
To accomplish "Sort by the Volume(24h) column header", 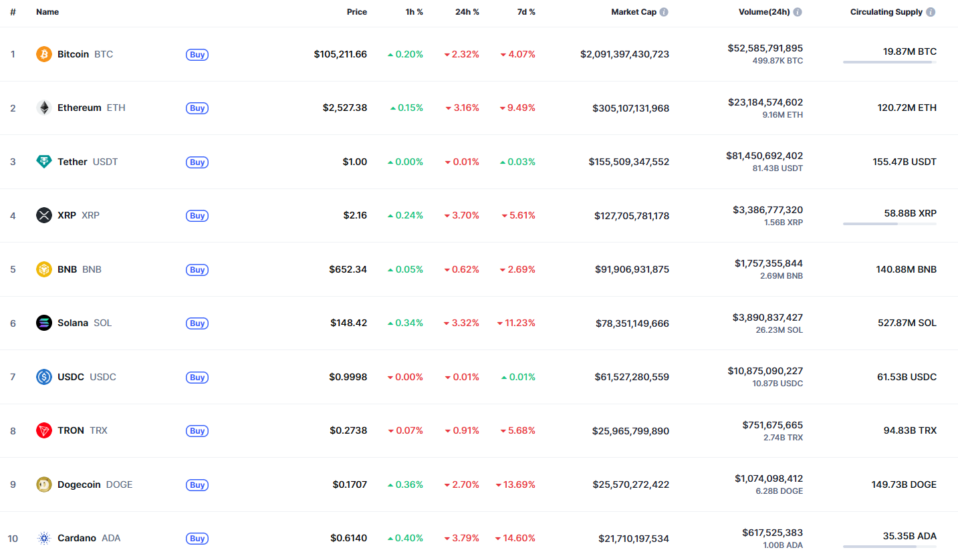I will pyautogui.click(x=764, y=12).
